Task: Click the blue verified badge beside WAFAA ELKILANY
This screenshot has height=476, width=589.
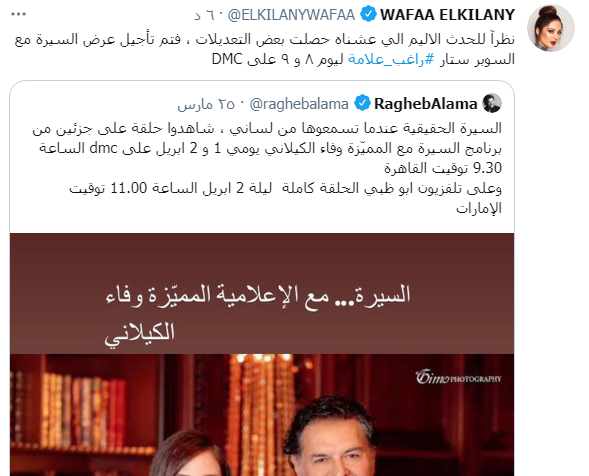Action: click(368, 15)
